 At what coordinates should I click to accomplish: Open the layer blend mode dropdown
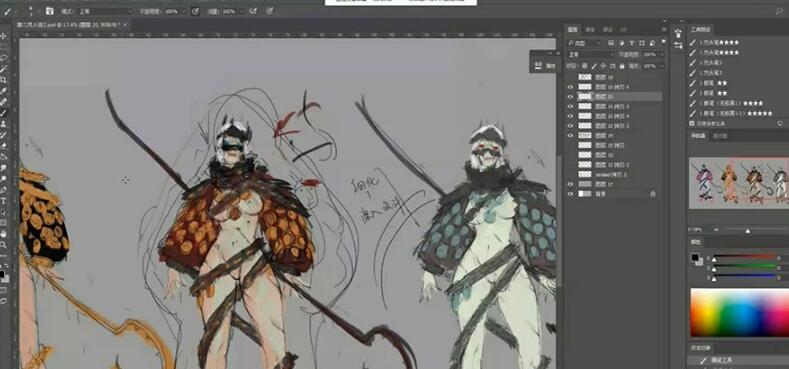click(590, 54)
